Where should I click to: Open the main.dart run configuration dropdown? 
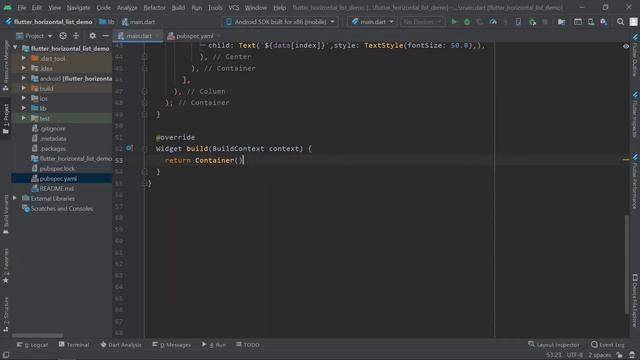click(x=373, y=22)
